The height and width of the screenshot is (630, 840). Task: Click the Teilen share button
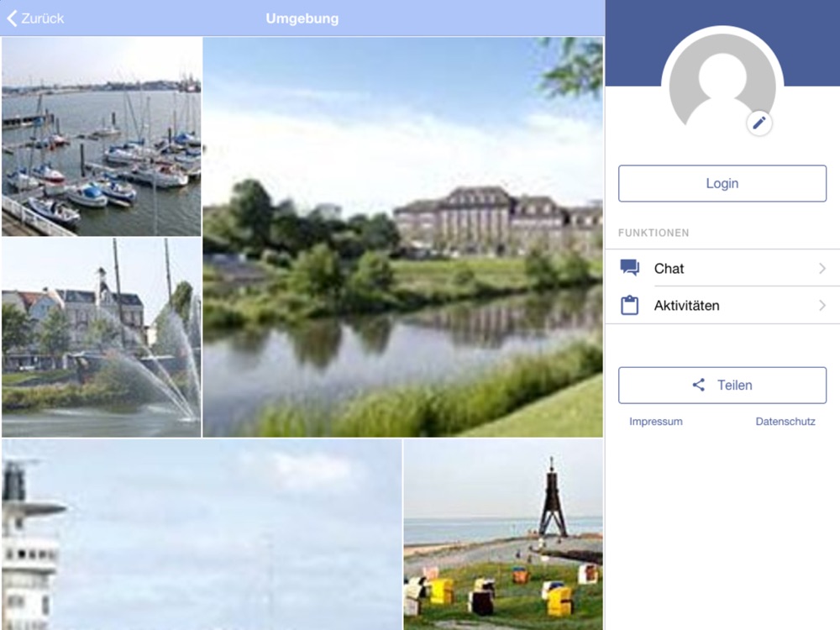pos(722,386)
